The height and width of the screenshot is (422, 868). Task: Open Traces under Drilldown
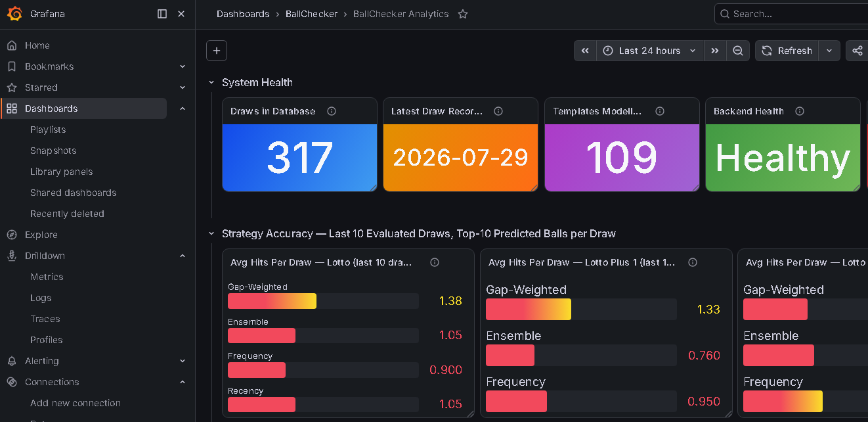(45, 319)
